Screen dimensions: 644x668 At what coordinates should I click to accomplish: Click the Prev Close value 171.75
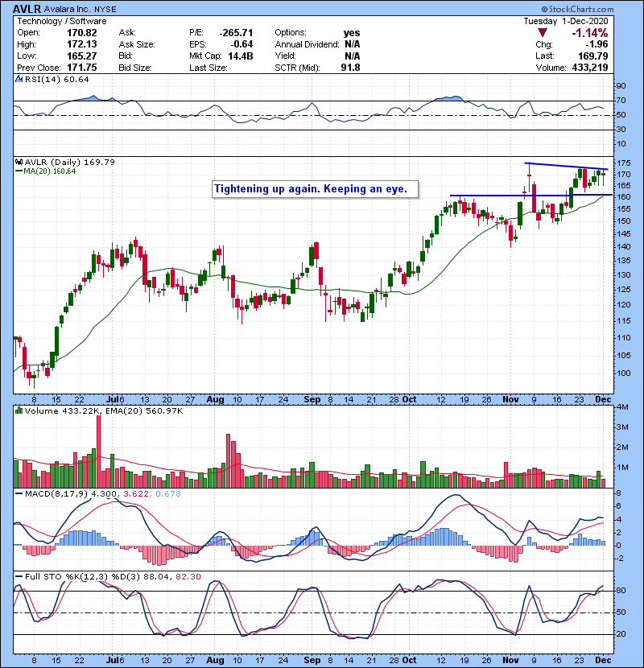82,68
